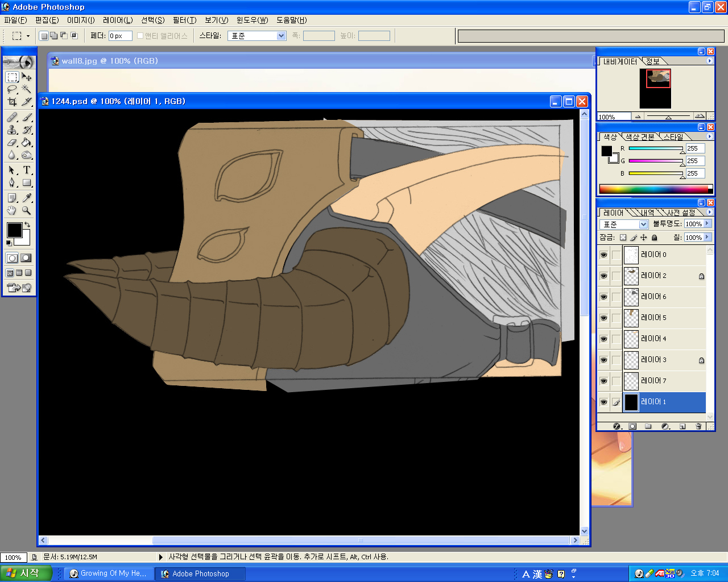
Task: Open Layers panel flyout menu arrow
Action: [709, 212]
